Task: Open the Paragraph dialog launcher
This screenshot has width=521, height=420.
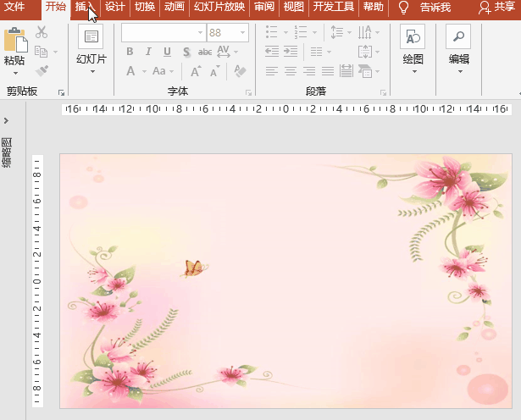Action: point(384,92)
